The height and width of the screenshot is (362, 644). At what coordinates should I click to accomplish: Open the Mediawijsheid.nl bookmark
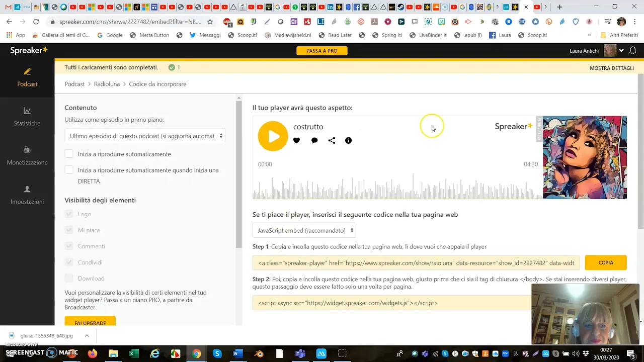pos(288,35)
